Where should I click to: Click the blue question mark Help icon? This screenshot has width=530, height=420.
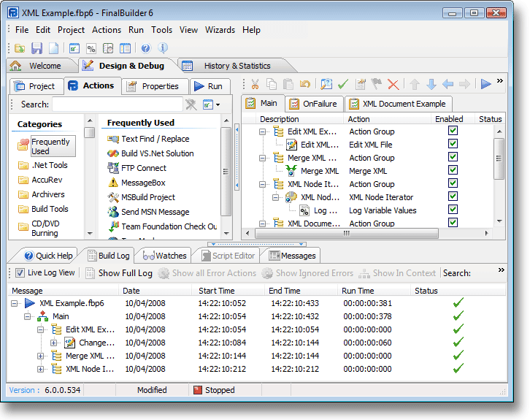click(146, 48)
